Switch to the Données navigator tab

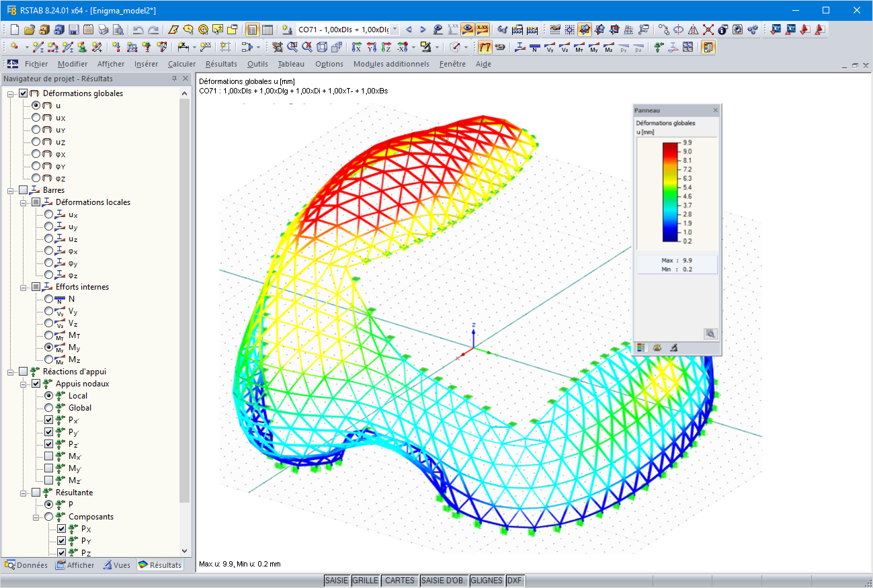[x=27, y=565]
